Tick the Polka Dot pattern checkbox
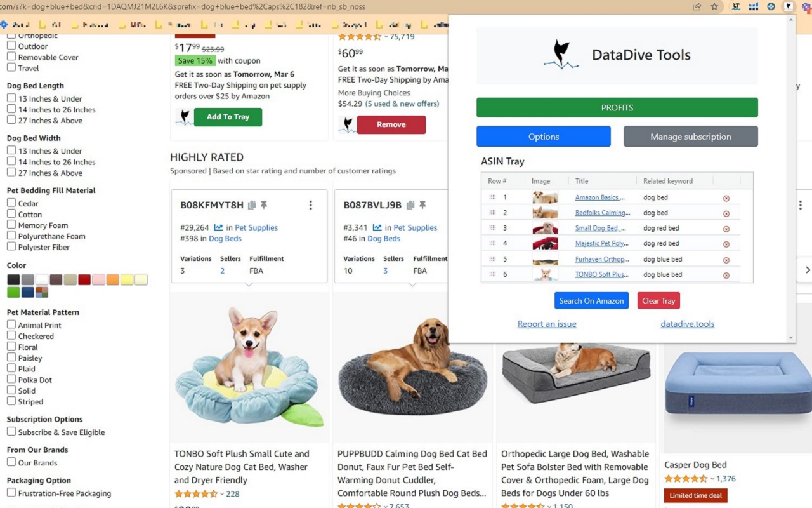812x508 pixels. [11, 380]
